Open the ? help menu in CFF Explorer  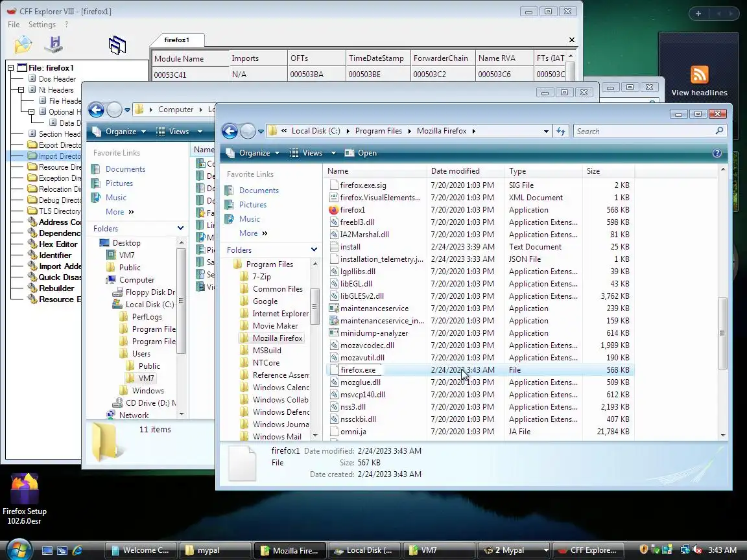coord(66,24)
